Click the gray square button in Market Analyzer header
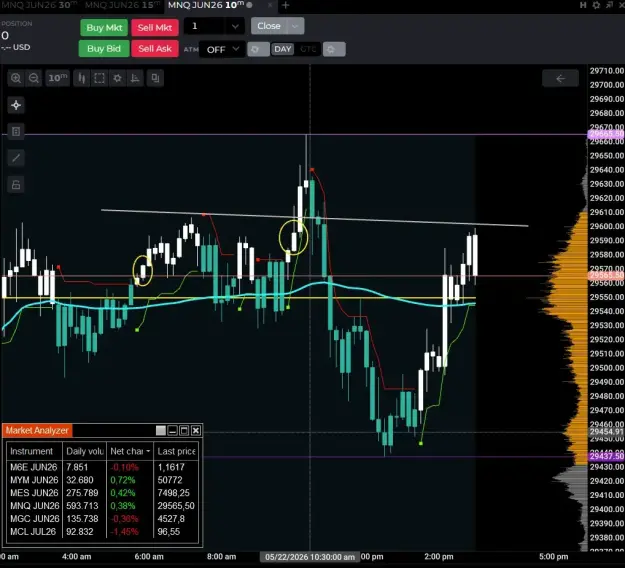This screenshot has height=568, width=625. click(x=161, y=430)
